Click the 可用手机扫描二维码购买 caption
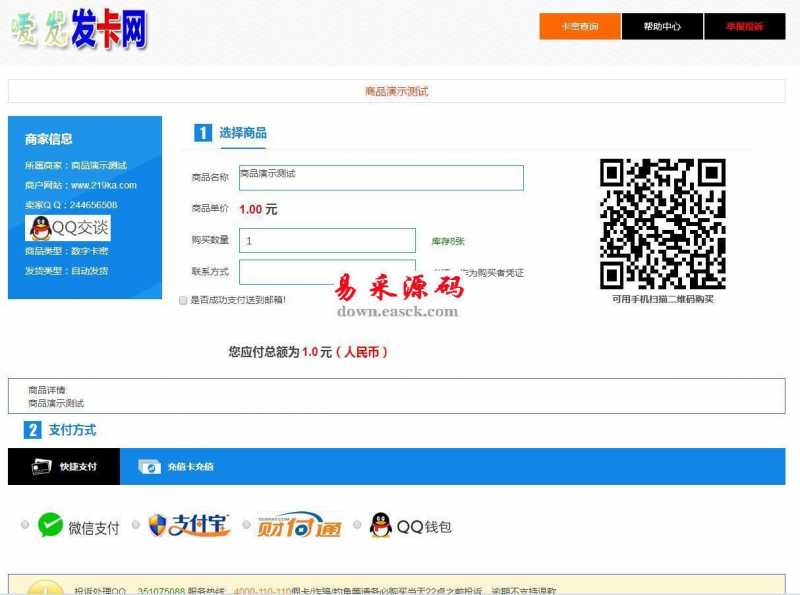Viewport: 800px width, 595px height. point(663,299)
